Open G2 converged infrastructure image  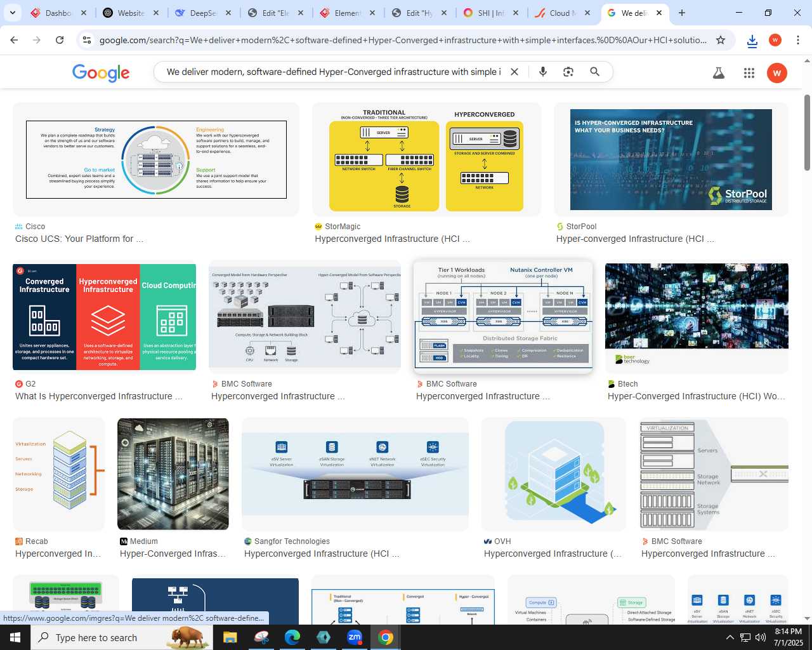(x=105, y=317)
